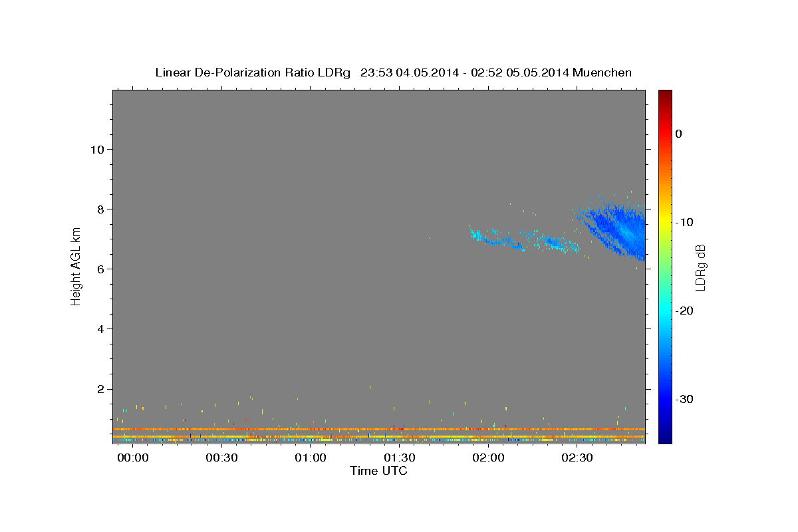Image resolution: width=798 pixels, height=532 pixels.
Task: Click the dark red top of colorbar
Action: [x=665, y=95]
